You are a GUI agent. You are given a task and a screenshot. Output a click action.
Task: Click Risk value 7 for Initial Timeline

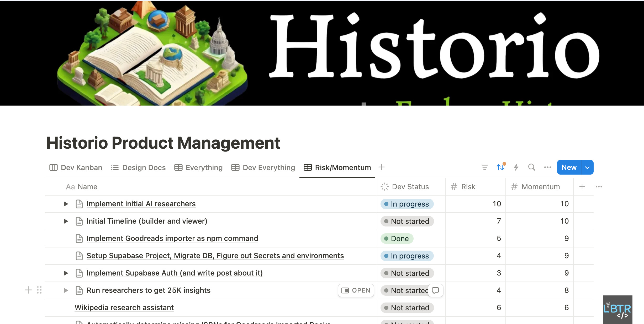pos(499,221)
